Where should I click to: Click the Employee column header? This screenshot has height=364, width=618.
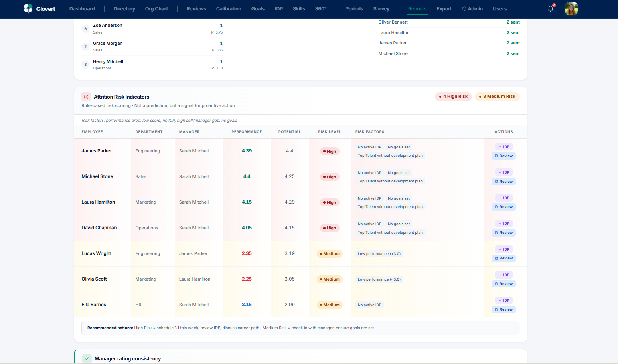pyautogui.click(x=92, y=132)
